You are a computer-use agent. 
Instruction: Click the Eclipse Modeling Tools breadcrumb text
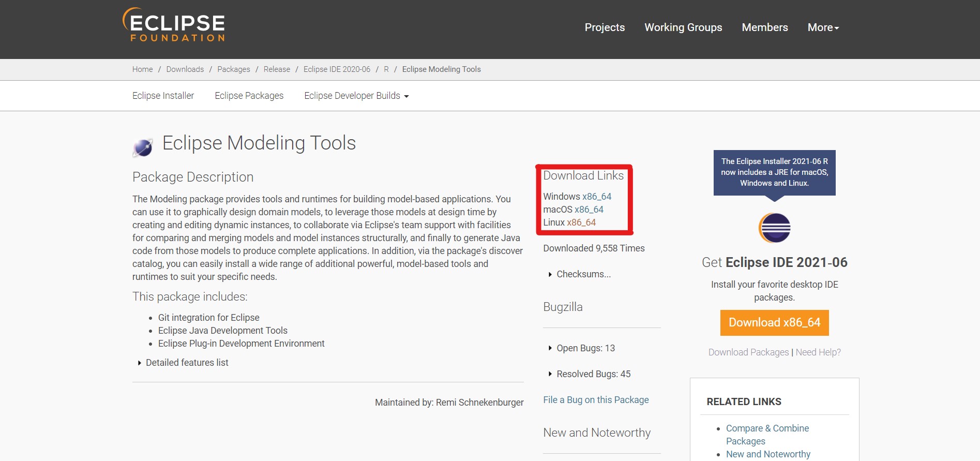pos(441,69)
